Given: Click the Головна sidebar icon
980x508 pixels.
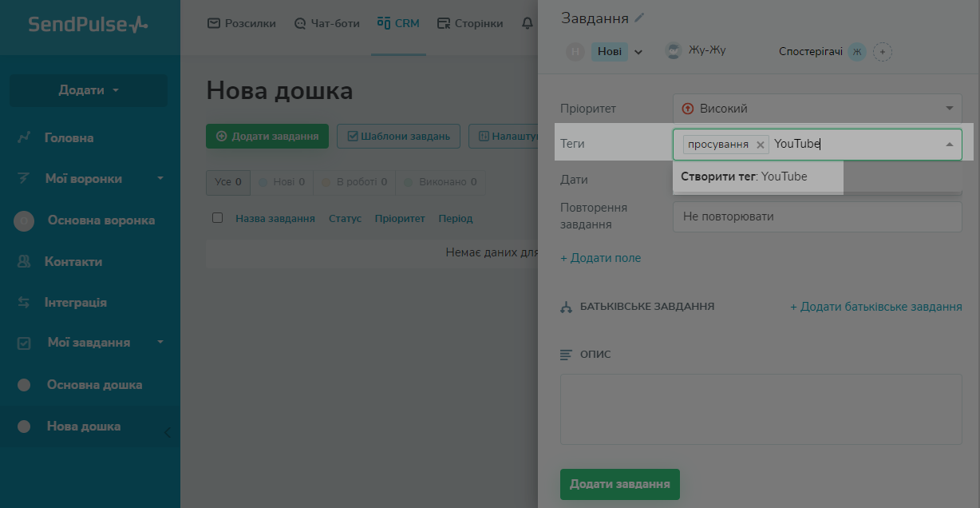Looking at the screenshot, I should pos(24,138).
